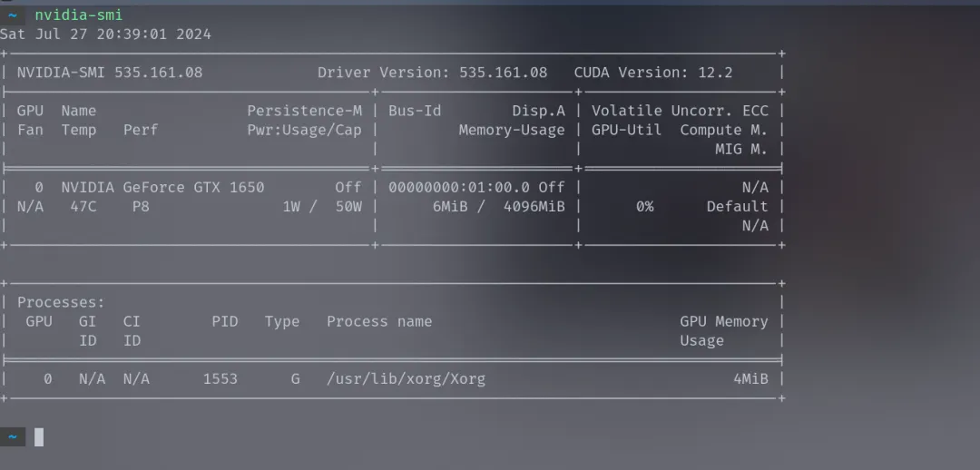
Task: Click the nvidia-smi command text
Action: click(79, 15)
